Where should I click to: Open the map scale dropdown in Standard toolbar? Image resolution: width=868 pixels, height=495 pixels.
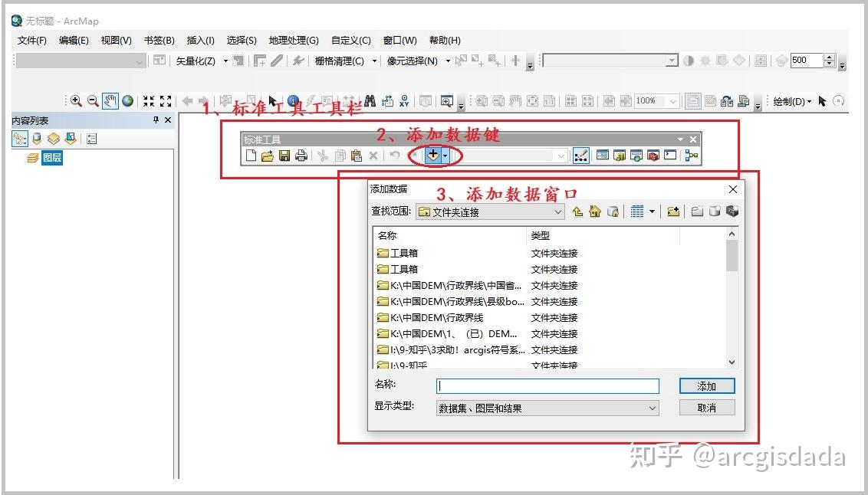561,156
